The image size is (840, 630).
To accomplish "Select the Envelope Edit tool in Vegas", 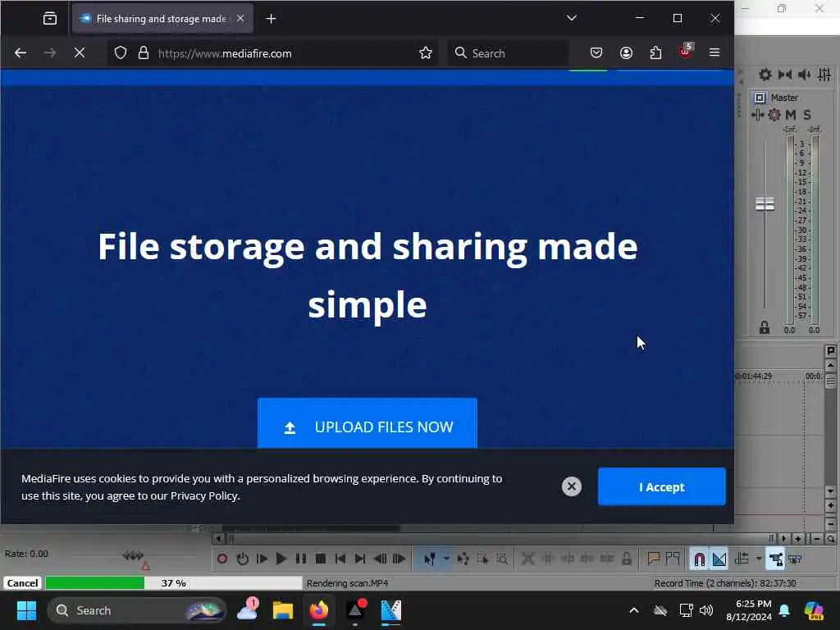I will tap(463, 559).
